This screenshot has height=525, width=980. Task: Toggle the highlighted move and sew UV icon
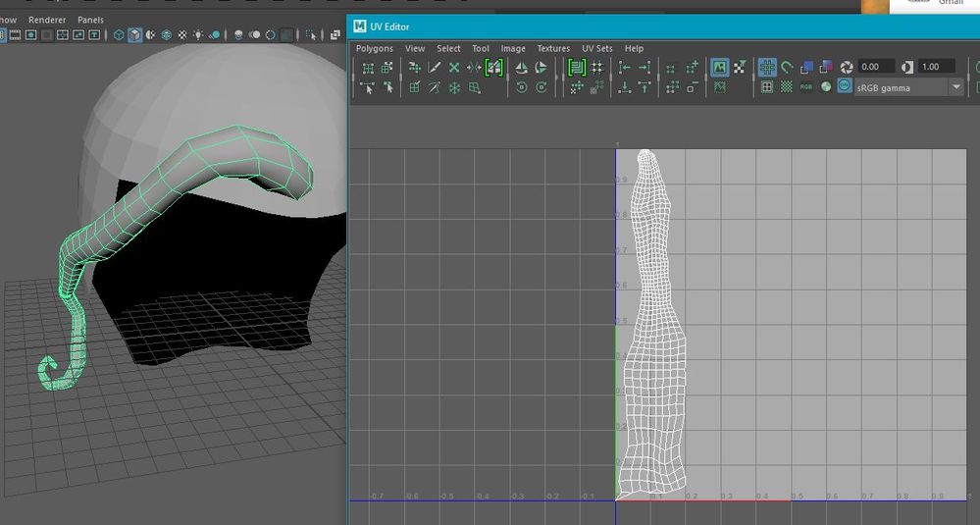pos(493,68)
